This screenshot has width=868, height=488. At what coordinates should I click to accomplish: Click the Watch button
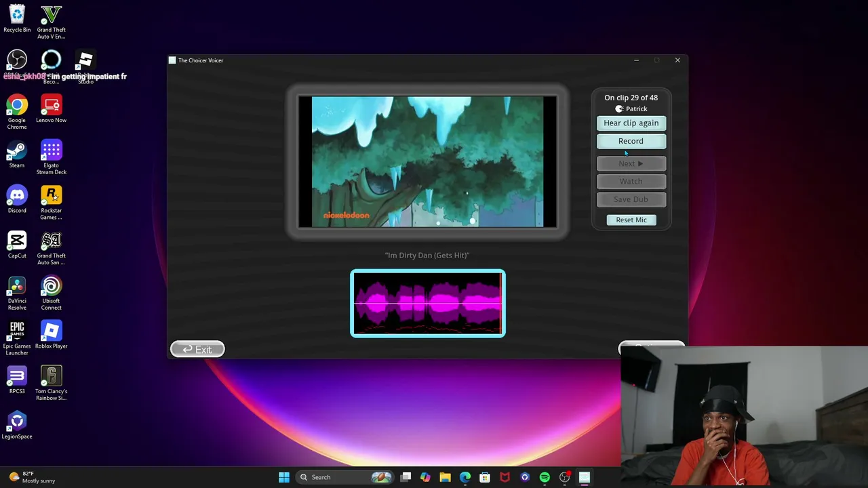tap(631, 181)
